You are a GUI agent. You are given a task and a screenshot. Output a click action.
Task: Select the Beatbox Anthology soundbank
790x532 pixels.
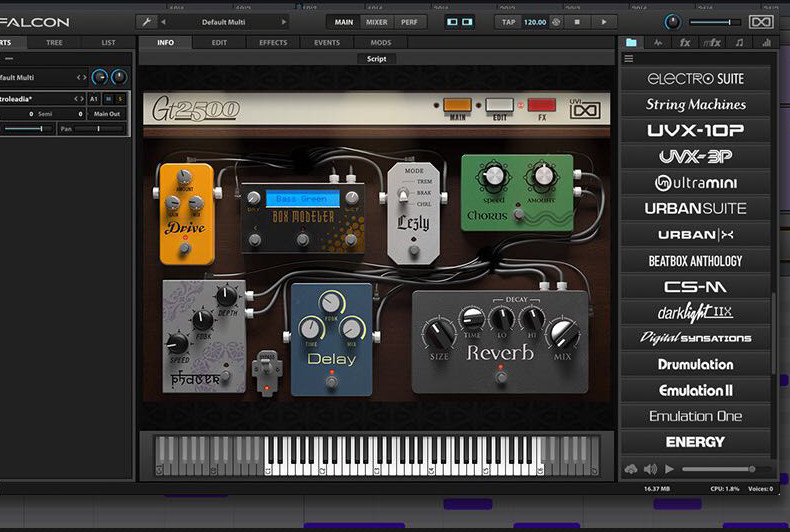coord(695,260)
